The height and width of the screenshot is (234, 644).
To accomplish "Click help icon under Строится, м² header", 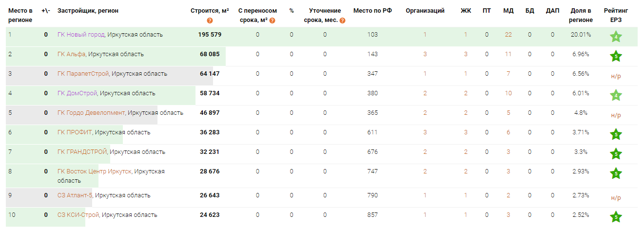I will [210, 21].
